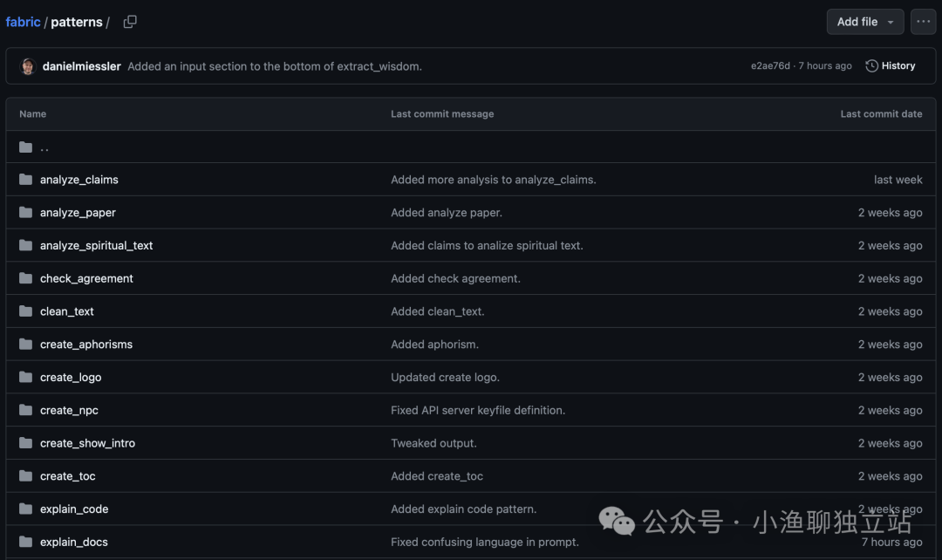The width and height of the screenshot is (942, 560).
Task: Click the explain_docs folder icon
Action: [x=25, y=542]
